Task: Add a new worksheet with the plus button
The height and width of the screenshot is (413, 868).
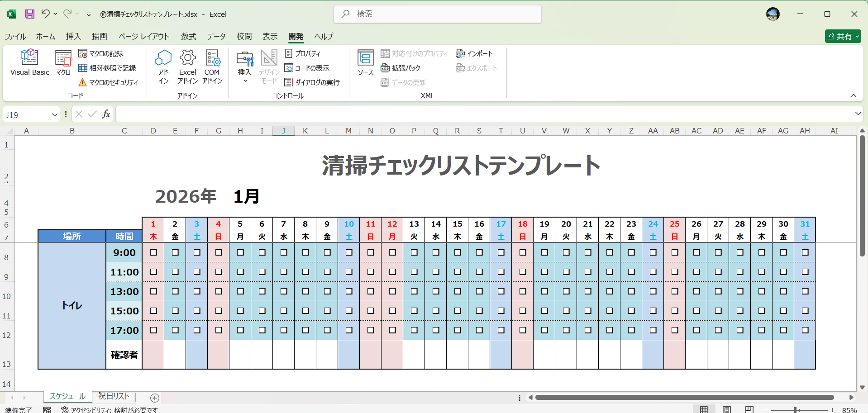Action: (154, 398)
